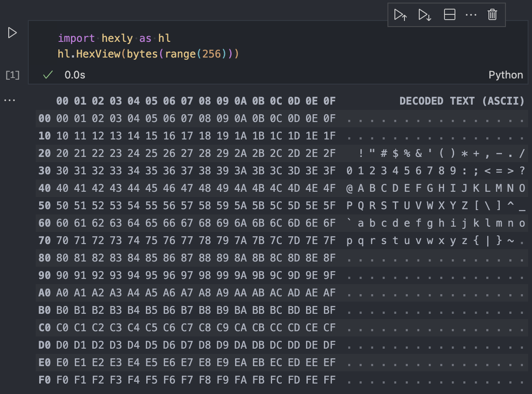The height and width of the screenshot is (394, 532).
Task: Click hex byte DA
Action: tap(240, 345)
